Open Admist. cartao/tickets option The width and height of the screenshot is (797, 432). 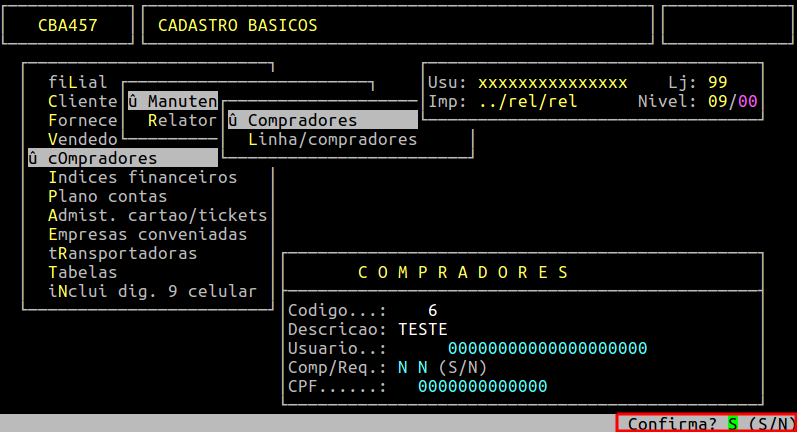[158, 215]
